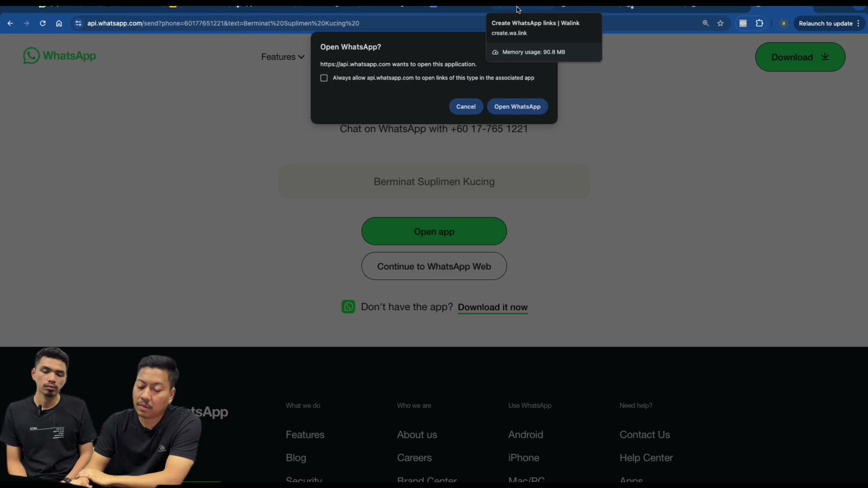Open Android footer link
This screenshot has height=488, width=868.
526,435
